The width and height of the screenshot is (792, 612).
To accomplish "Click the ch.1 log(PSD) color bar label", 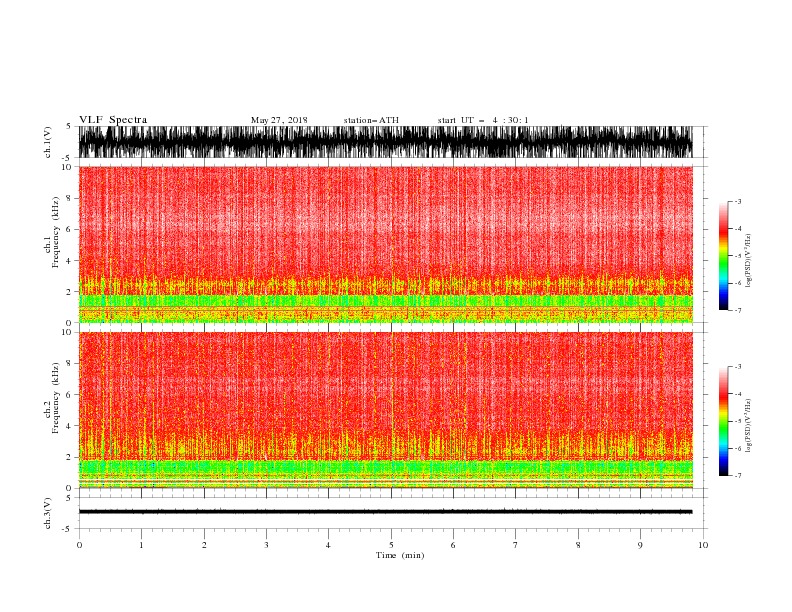I will [x=749, y=261].
